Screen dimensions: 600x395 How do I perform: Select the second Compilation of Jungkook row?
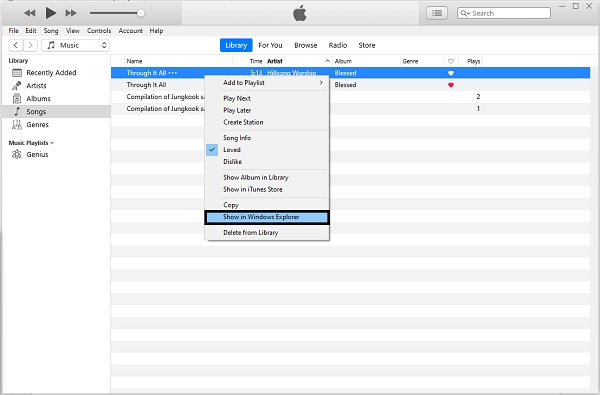[x=350, y=109]
